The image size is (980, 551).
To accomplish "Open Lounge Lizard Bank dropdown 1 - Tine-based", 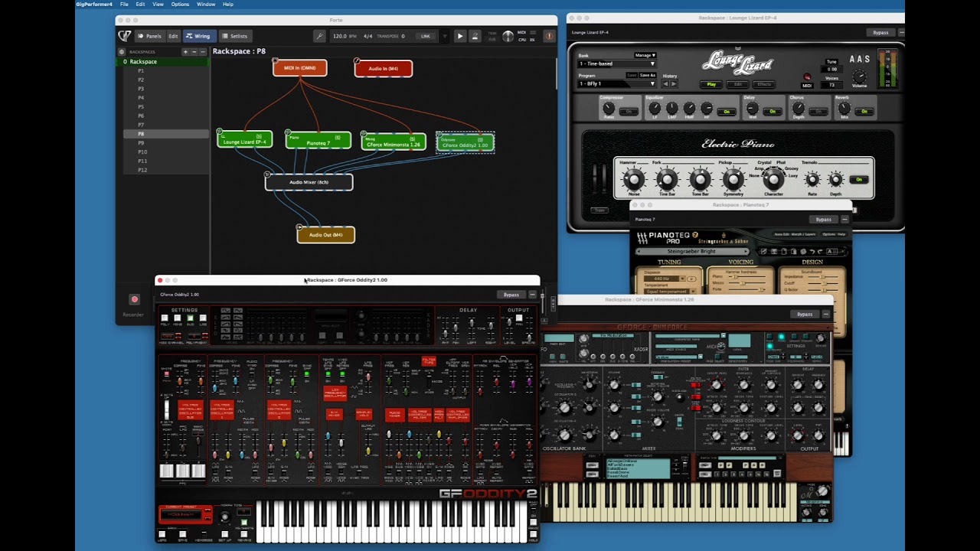I will click(x=617, y=64).
